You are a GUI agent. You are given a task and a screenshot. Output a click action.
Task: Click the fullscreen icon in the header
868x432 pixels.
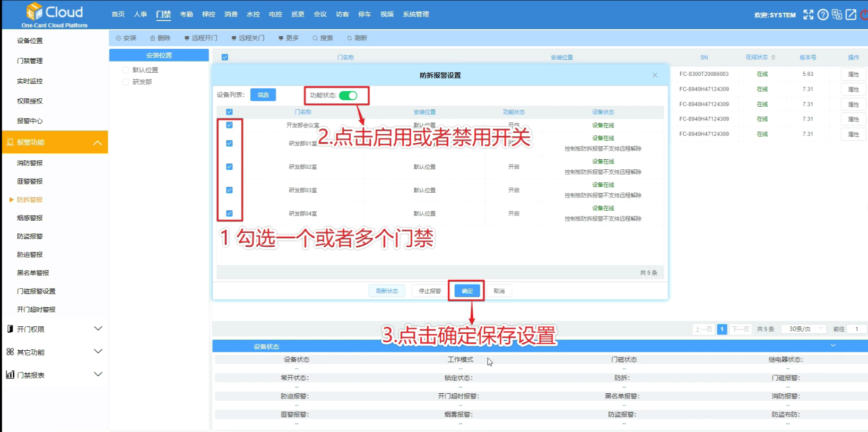[808, 15]
